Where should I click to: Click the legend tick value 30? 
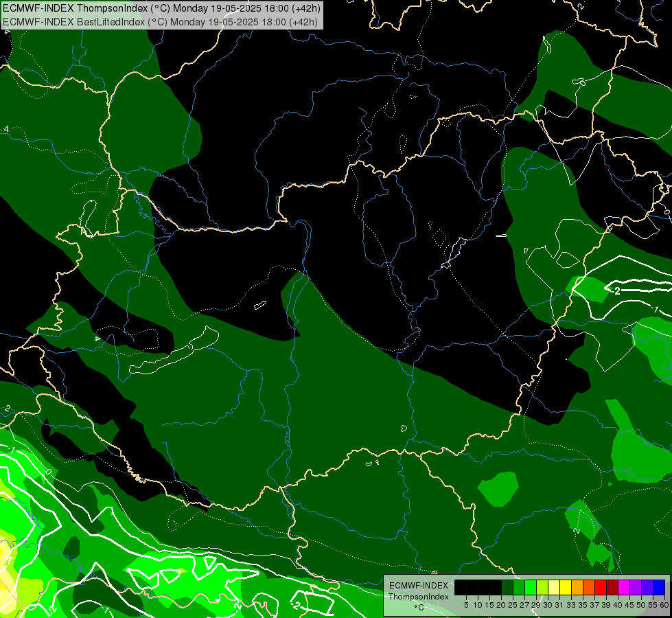click(548, 605)
